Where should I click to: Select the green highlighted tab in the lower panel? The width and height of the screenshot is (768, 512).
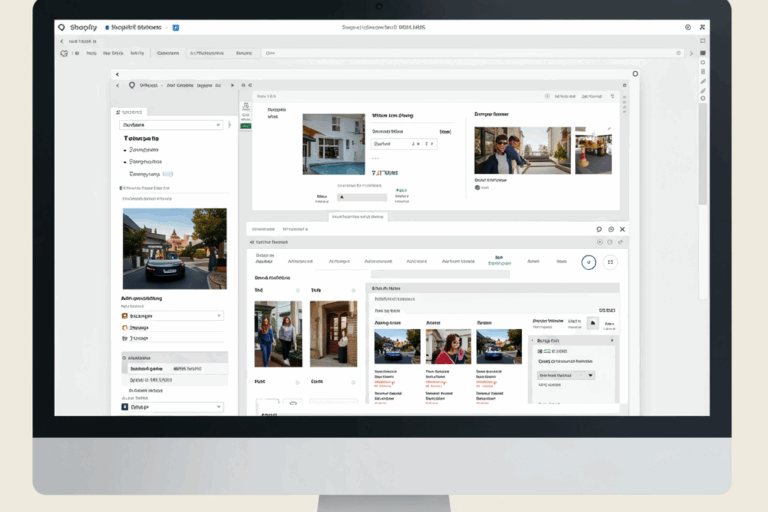pyautogui.click(x=496, y=260)
